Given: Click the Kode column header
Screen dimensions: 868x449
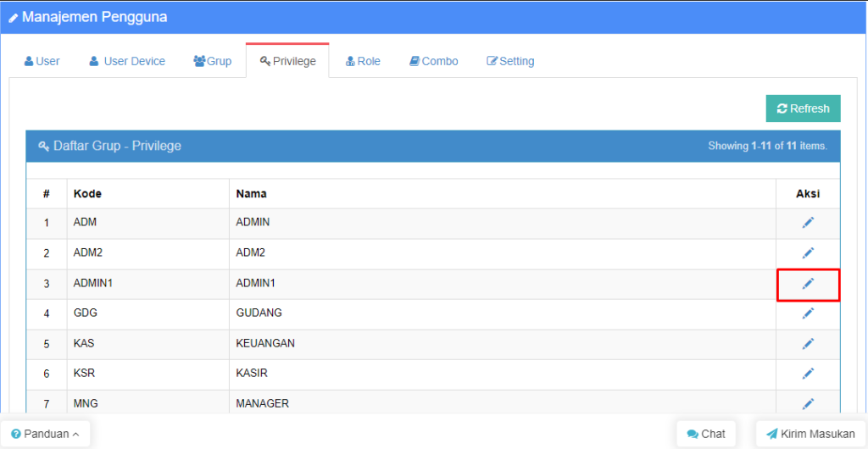Looking at the screenshot, I should tap(88, 194).
